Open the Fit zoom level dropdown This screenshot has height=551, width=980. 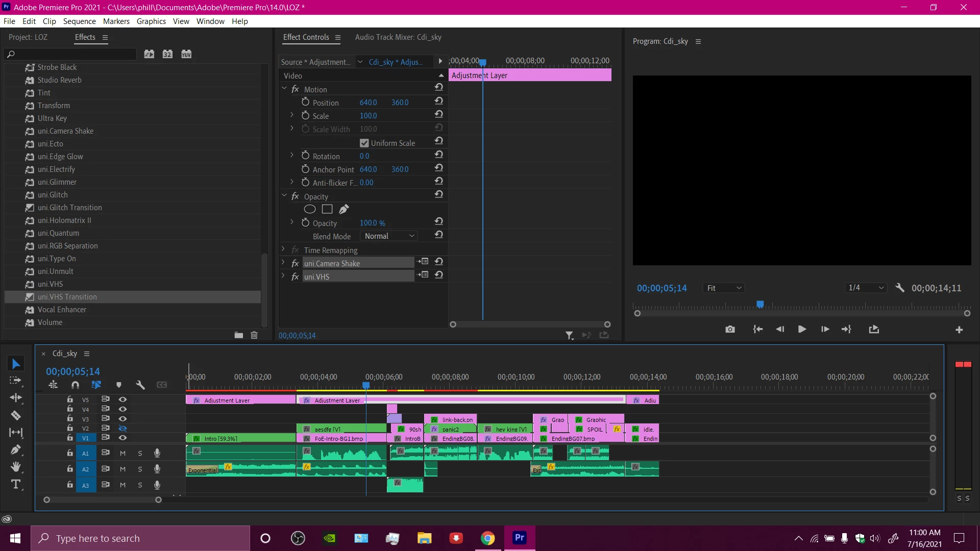[724, 288]
